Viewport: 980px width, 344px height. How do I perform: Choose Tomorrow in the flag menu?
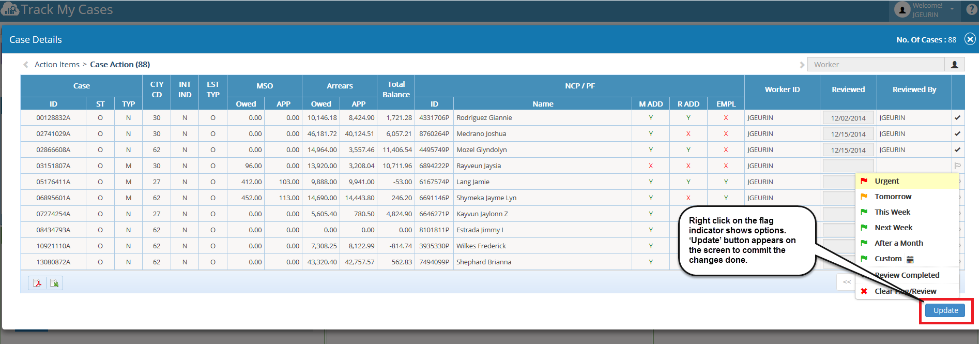tap(907, 197)
